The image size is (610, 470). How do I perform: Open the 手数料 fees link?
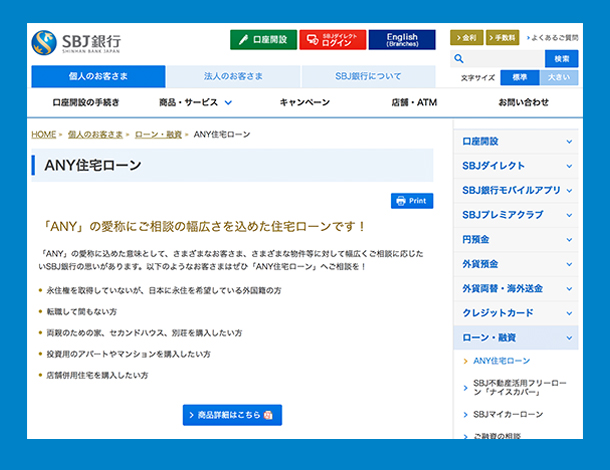(502, 37)
